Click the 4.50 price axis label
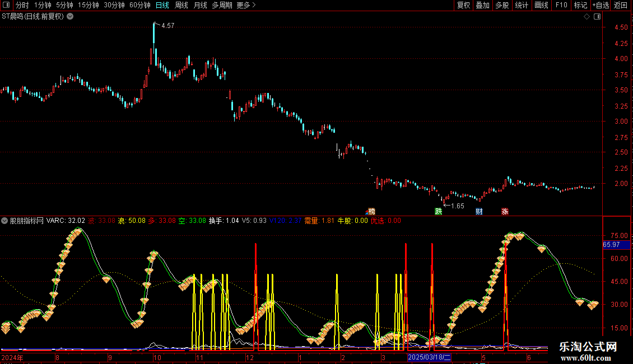Screen dimensions: 633x364 pos(621,27)
